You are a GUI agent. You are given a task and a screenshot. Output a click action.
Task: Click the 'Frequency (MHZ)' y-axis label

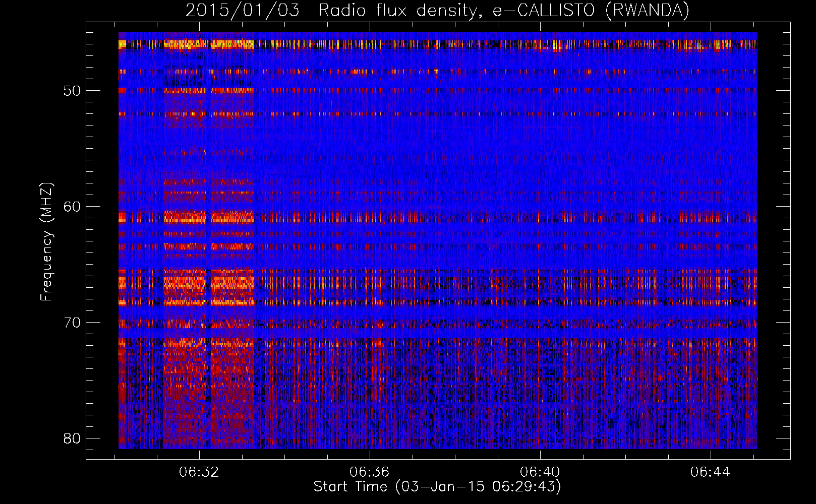[46, 242]
